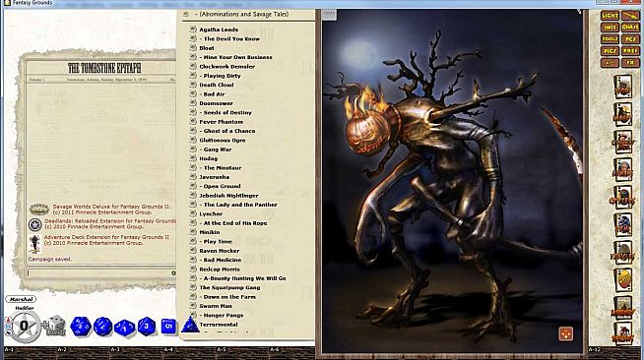Open the yellow egg card in the sidebar
The height and width of the screenshot is (360, 644).
(x=622, y=280)
